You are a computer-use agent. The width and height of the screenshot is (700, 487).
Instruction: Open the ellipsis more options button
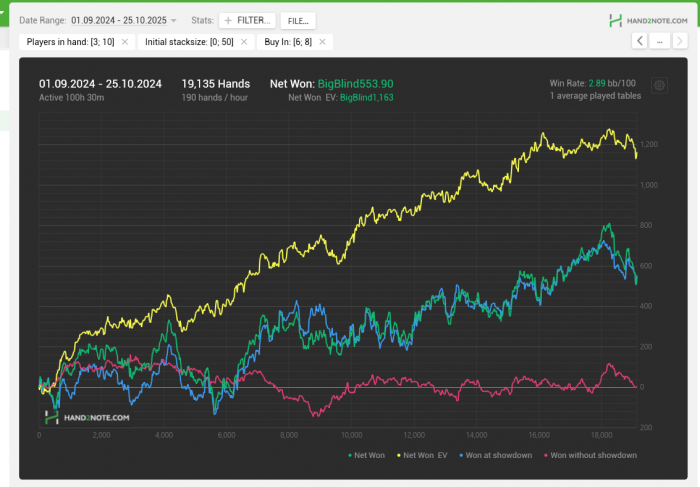659,41
